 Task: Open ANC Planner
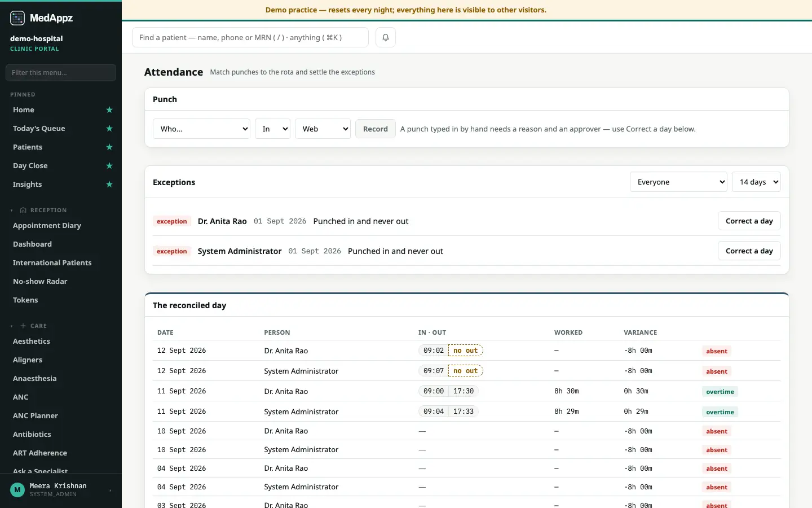coord(36,416)
